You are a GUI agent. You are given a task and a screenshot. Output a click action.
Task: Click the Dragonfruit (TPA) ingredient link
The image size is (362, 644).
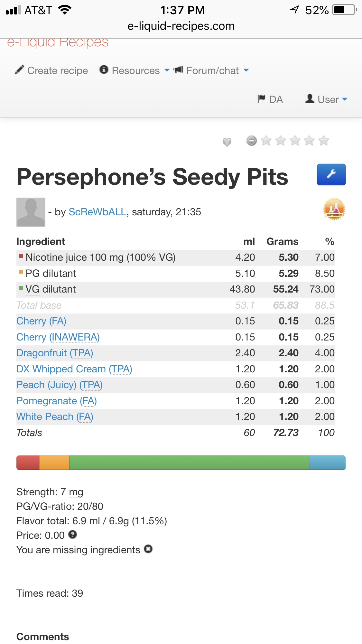coord(54,353)
